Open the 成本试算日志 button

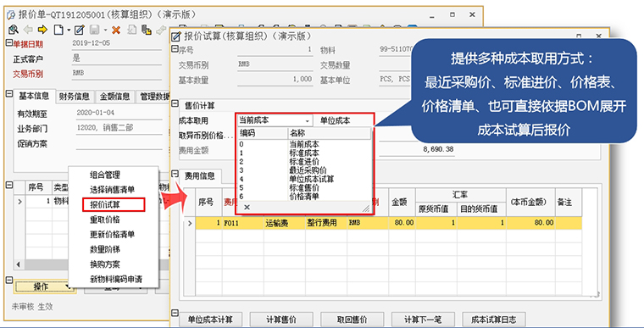click(x=494, y=320)
